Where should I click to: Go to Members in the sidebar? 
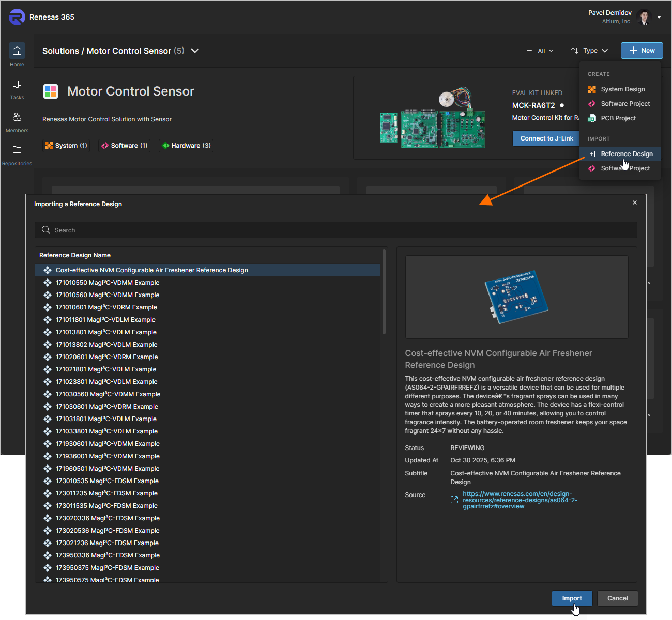click(x=17, y=117)
